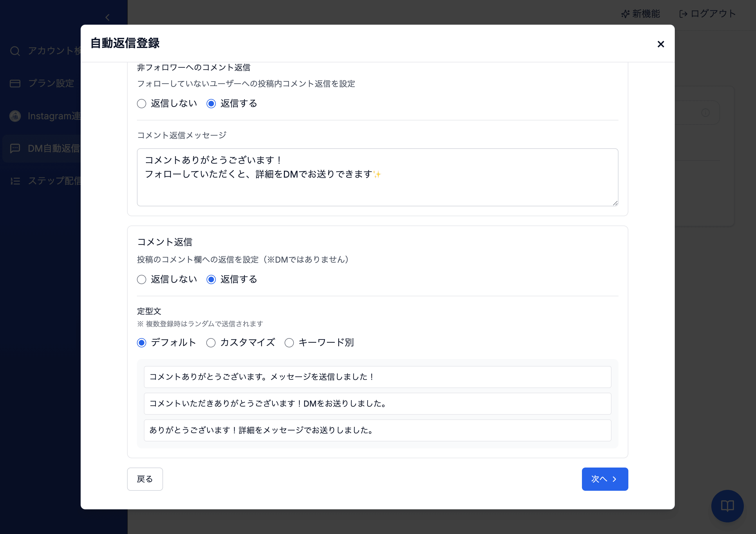Choose the カスタマイズ template option
Viewport: 756px width, 534px height.
211,343
